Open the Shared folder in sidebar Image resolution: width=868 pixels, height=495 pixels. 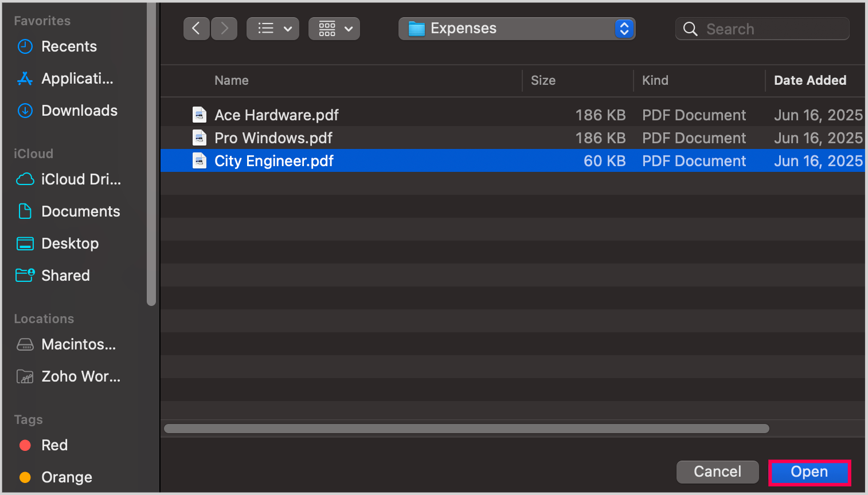point(65,276)
